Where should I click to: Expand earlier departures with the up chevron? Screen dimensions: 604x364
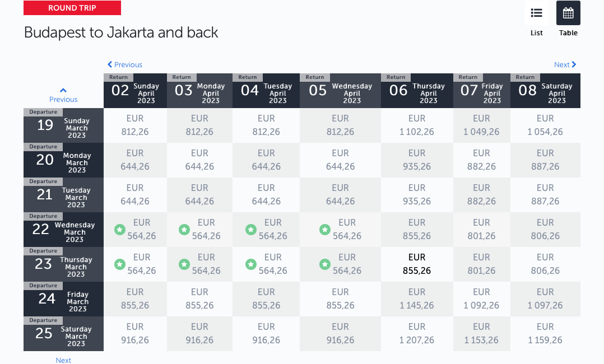[63, 90]
